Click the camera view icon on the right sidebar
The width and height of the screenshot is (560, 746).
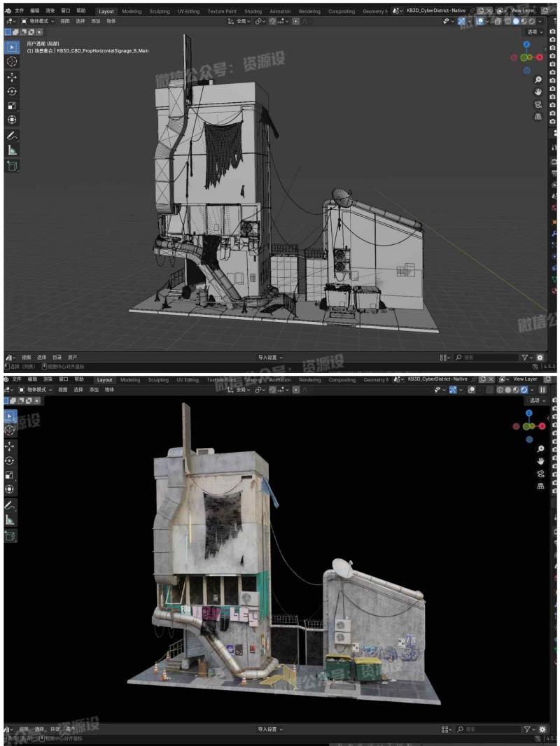tap(538, 105)
